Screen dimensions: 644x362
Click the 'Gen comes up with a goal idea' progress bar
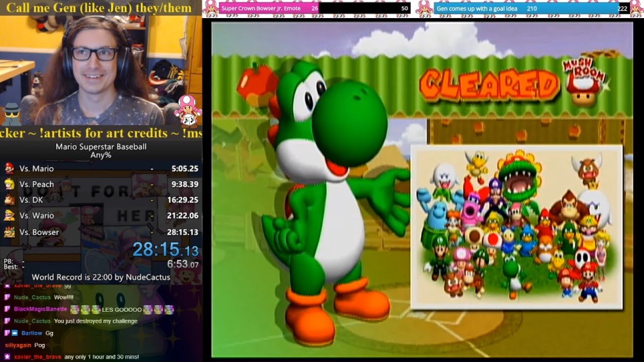(x=531, y=9)
